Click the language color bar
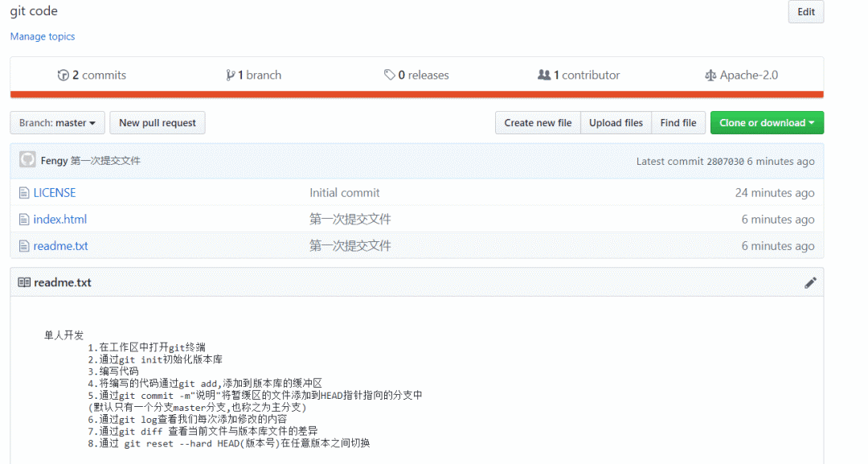 (417, 95)
